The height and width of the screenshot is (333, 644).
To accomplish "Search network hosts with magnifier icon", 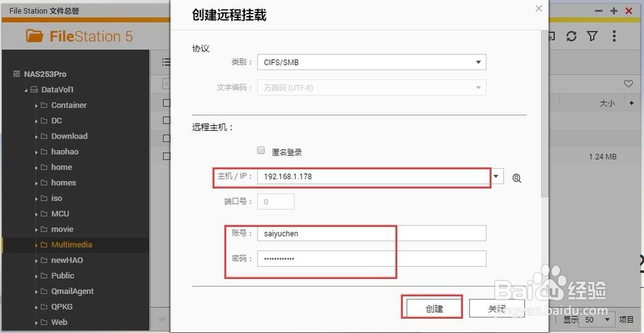I will pyautogui.click(x=516, y=178).
